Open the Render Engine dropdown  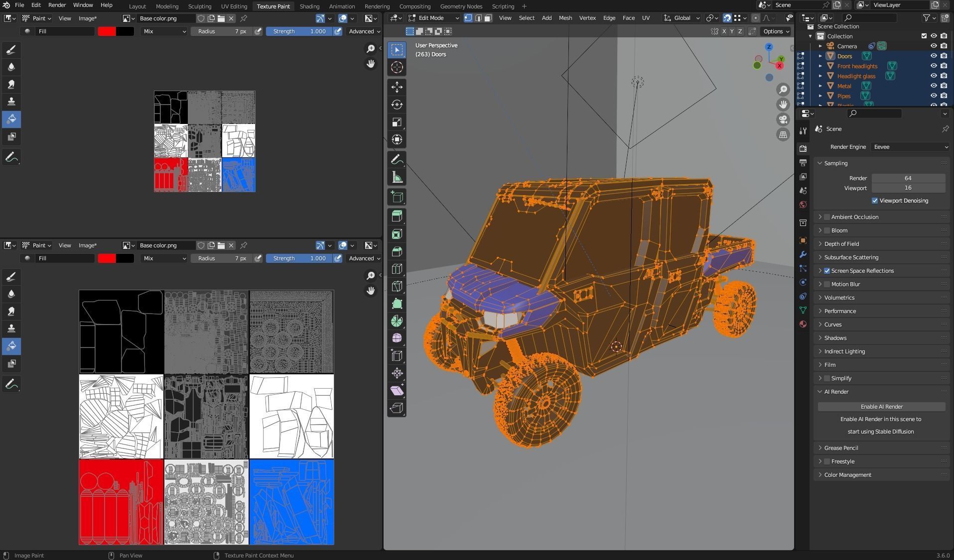(x=910, y=147)
